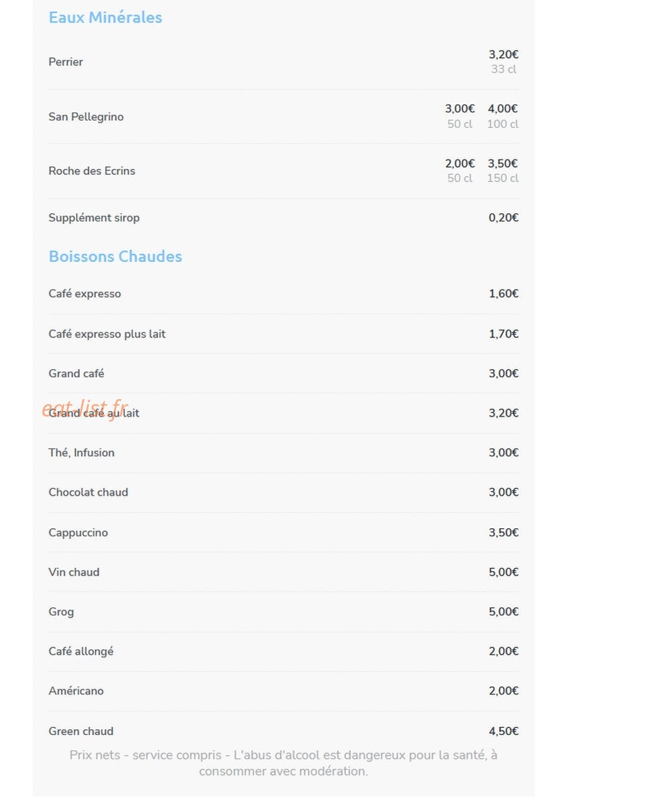The width and height of the screenshot is (652, 812).
Task: Select the Thé, Infusion item
Action: pos(284,453)
